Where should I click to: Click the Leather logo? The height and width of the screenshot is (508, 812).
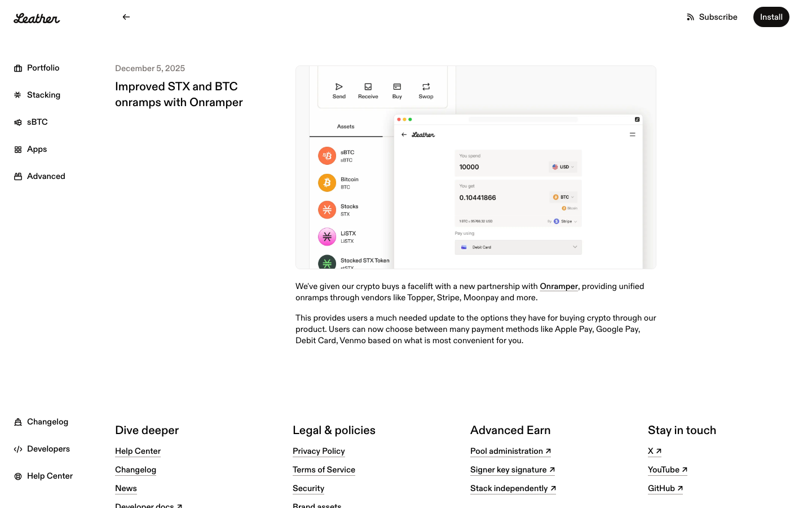(37, 18)
